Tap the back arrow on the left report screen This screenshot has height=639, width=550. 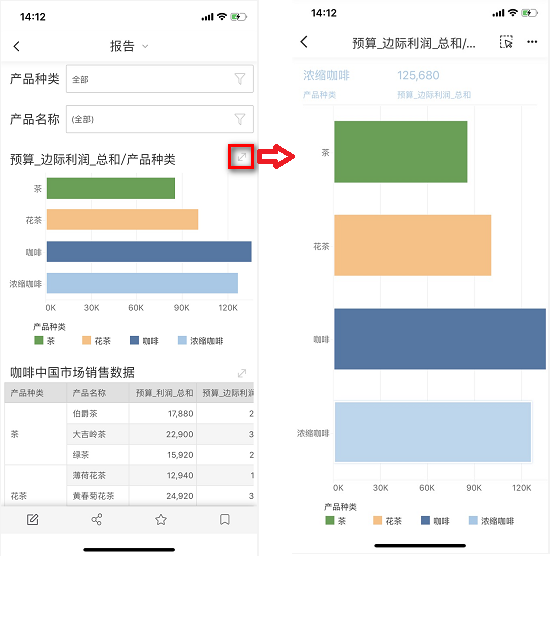16,46
